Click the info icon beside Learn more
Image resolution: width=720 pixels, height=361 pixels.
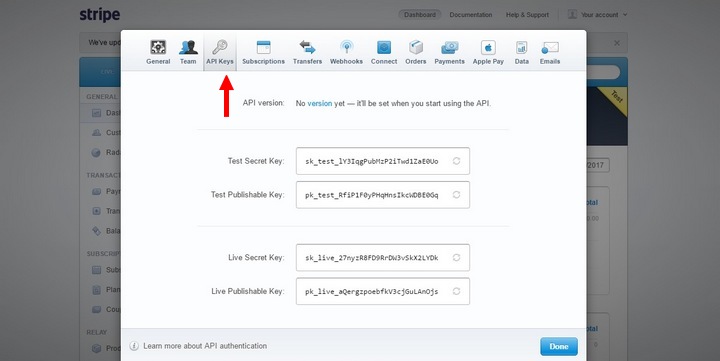click(x=134, y=346)
